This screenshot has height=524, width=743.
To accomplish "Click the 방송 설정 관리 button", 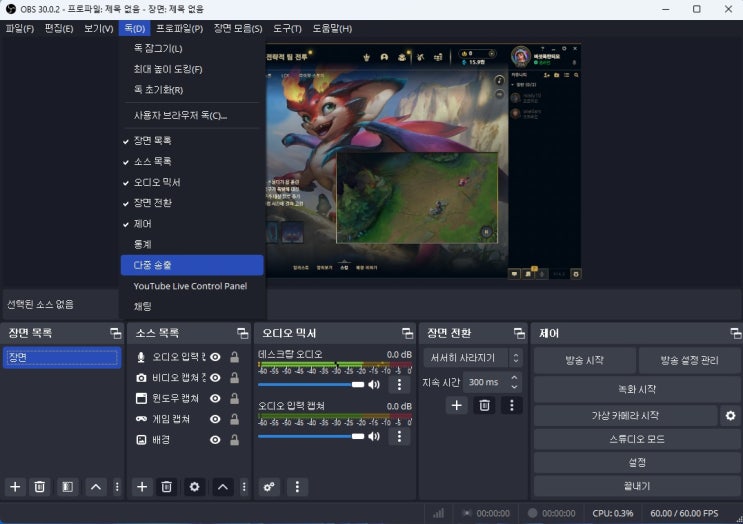I will pos(689,361).
